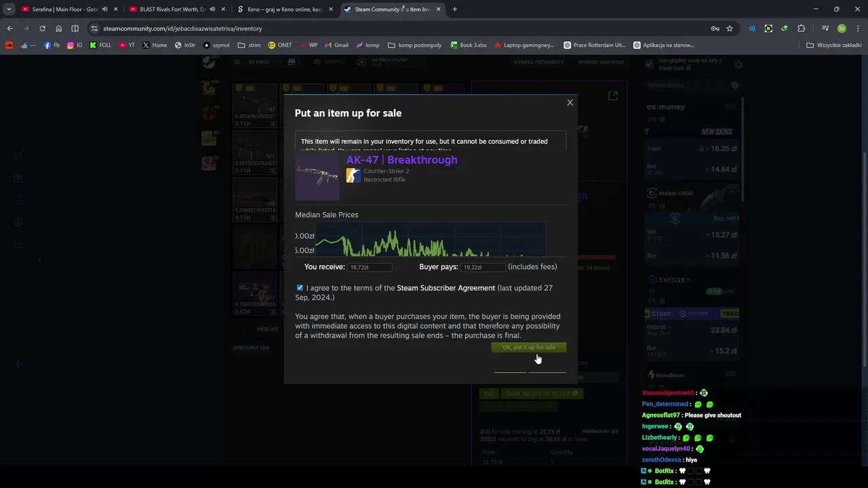Open the Steam Subscriber Agreement link
868x488 pixels.
446,288
